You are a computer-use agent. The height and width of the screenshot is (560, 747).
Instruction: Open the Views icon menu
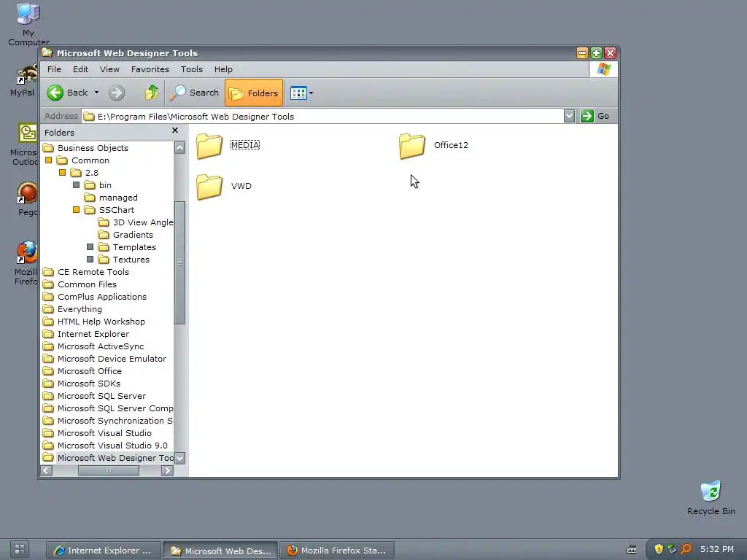tap(298, 93)
